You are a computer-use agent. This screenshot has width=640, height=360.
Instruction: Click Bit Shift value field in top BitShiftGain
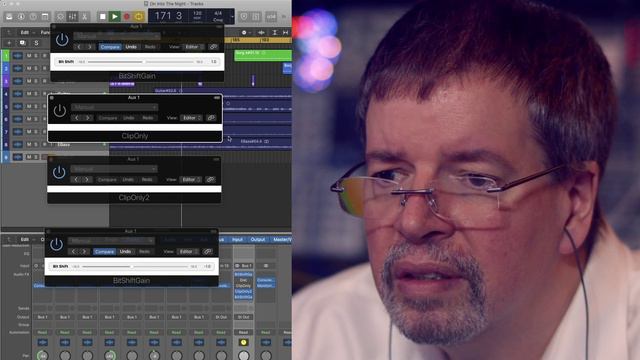pos(213,62)
